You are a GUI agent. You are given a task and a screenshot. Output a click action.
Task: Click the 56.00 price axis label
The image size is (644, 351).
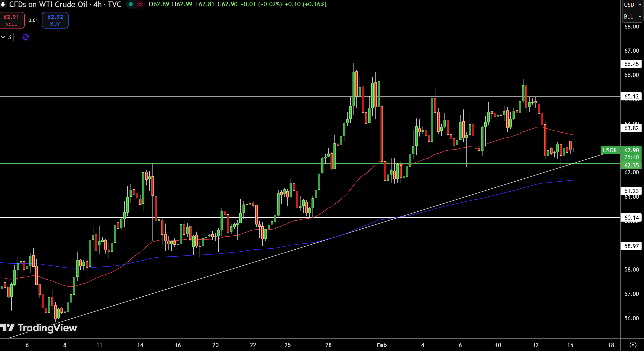point(631,318)
